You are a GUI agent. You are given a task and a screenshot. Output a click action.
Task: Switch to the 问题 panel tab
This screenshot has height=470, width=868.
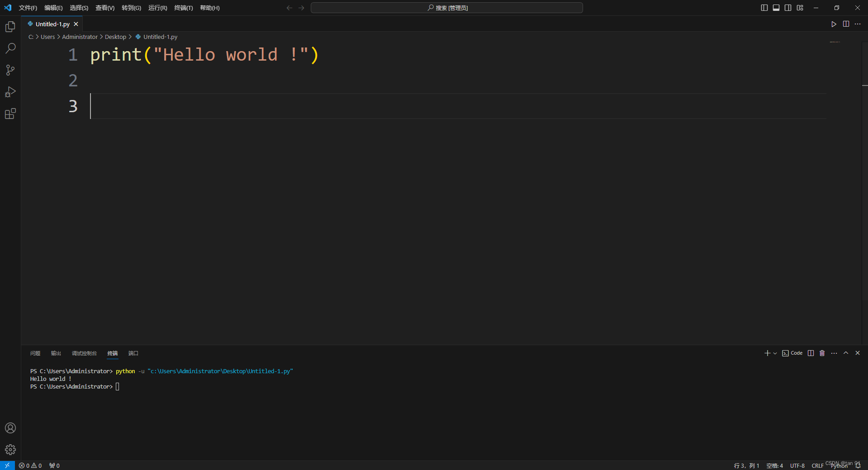click(x=35, y=353)
